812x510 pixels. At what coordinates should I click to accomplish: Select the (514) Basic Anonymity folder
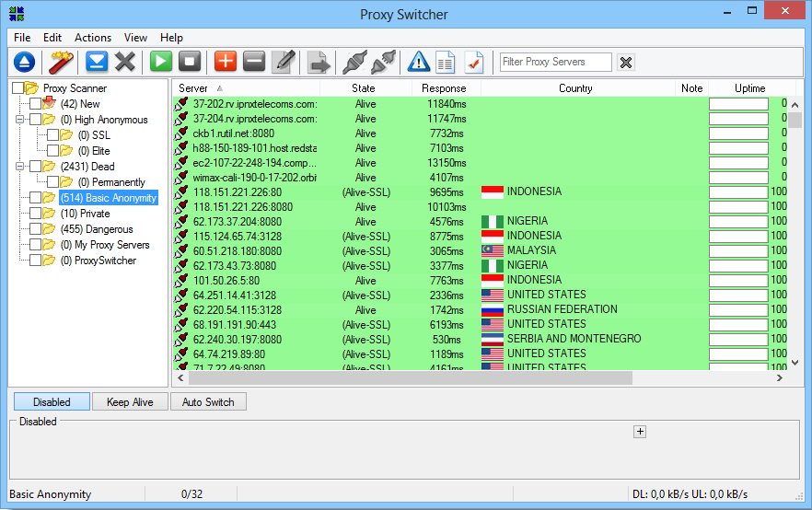click(109, 198)
